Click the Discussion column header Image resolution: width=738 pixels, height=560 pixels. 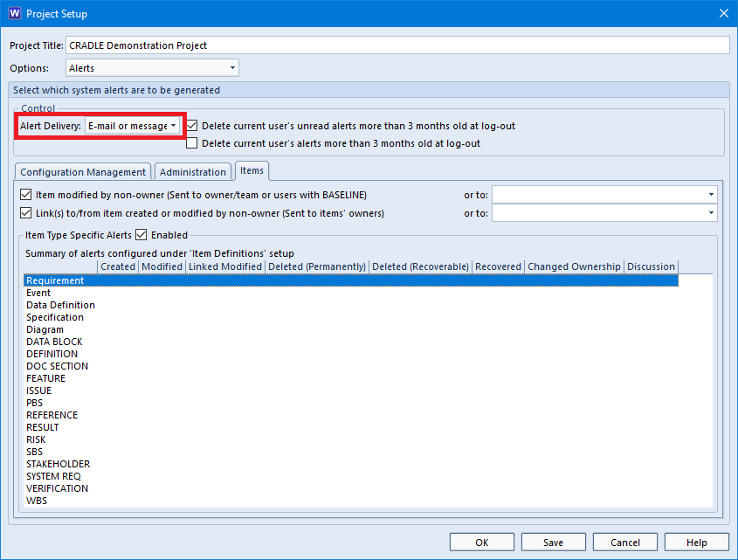click(x=651, y=266)
